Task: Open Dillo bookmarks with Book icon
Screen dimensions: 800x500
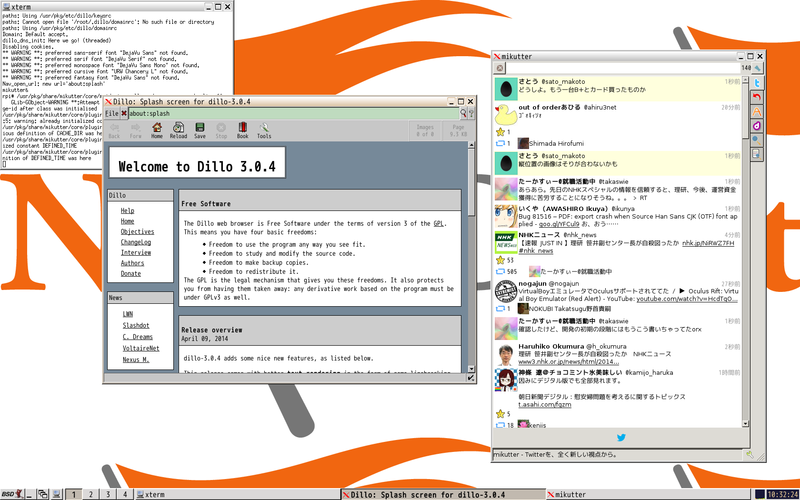Action: click(243, 130)
